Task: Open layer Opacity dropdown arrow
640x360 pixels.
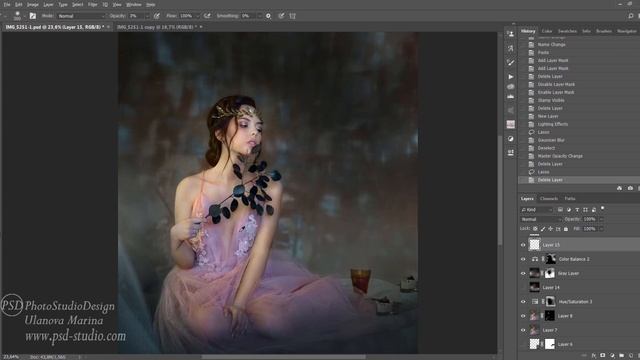Action: [x=601, y=219]
